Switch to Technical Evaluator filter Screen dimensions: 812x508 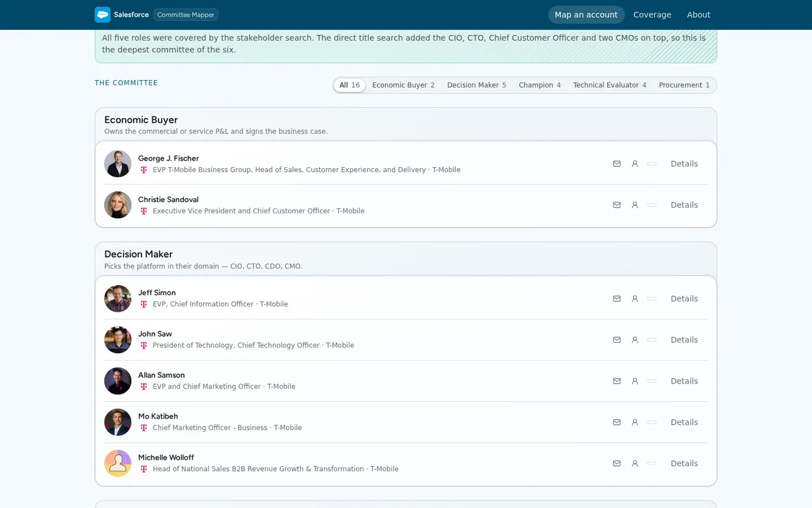coord(610,85)
